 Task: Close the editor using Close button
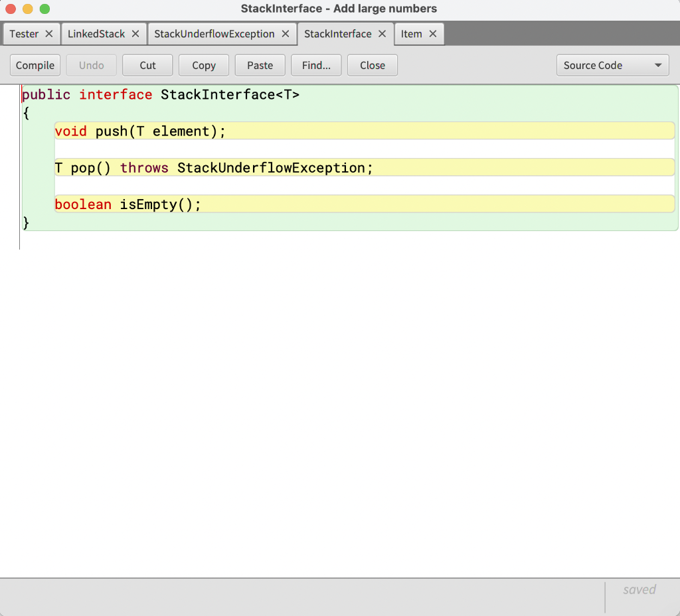tap(372, 65)
